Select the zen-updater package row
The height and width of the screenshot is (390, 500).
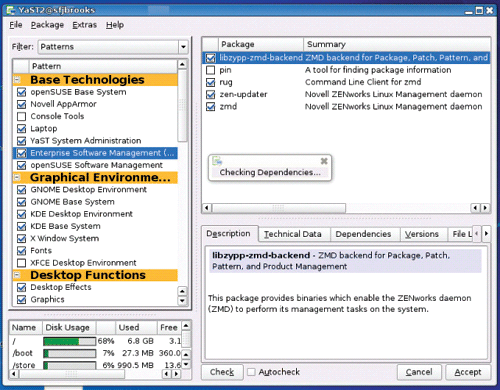pyautogui.click(x=347, y=95)
